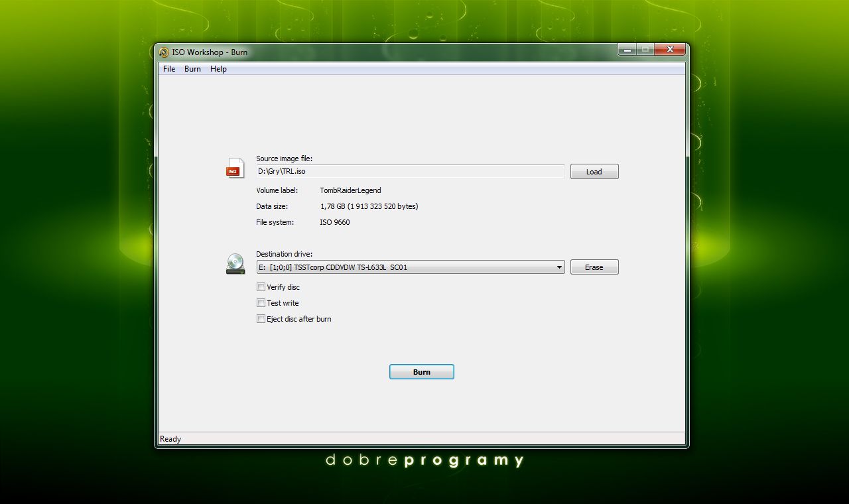The image size is (849, 504).
Task: Click the disc drive icon beside Destination drive
Action: pos(235,264)
